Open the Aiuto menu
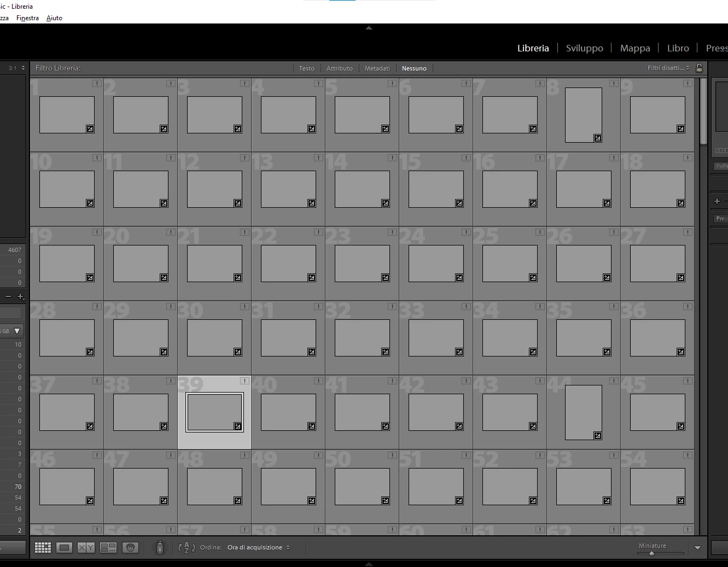728x567 pixels. (54, 18)
